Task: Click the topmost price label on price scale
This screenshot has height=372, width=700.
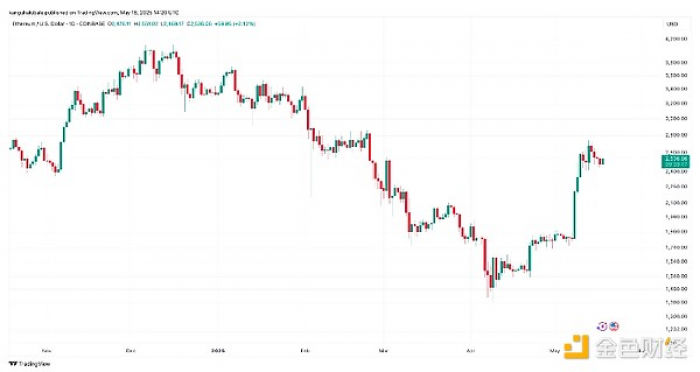Action: (675, 39)
